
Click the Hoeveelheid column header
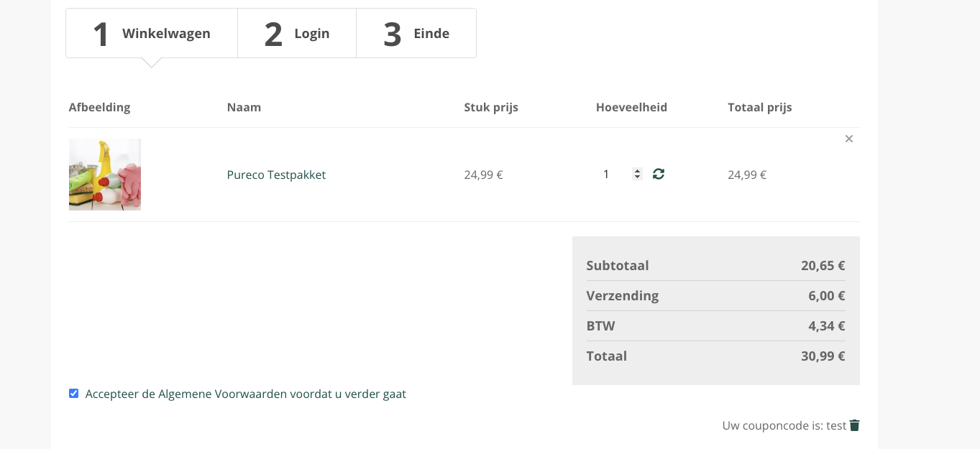(x=631, y=108)
